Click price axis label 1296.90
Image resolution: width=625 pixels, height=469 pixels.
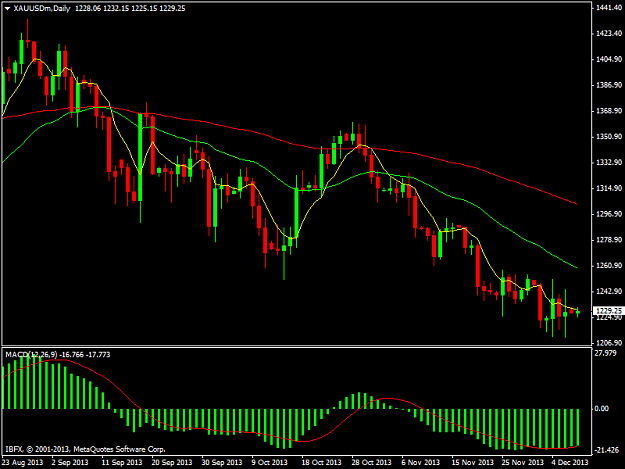tap(609, 214)
